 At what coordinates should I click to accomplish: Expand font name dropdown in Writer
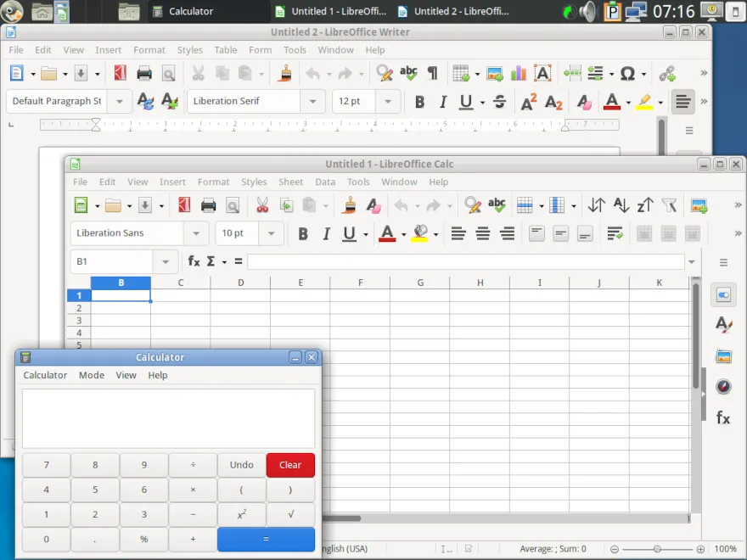(312, 102)
